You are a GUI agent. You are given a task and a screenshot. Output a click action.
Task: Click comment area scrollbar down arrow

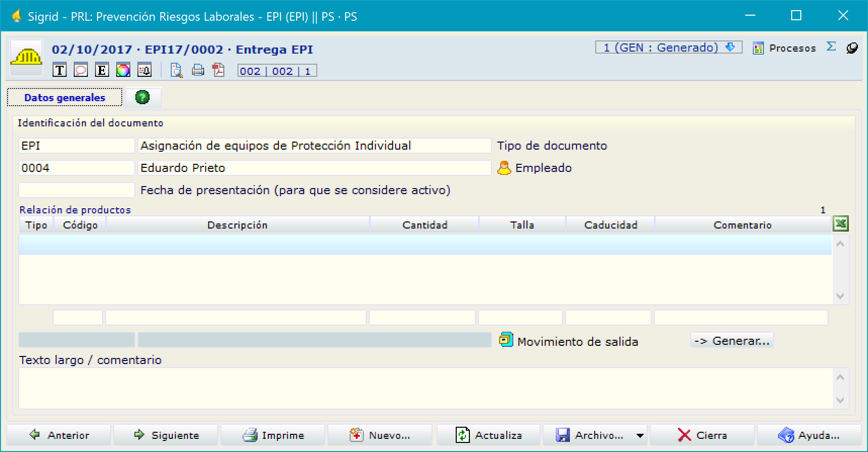[840, 400]
